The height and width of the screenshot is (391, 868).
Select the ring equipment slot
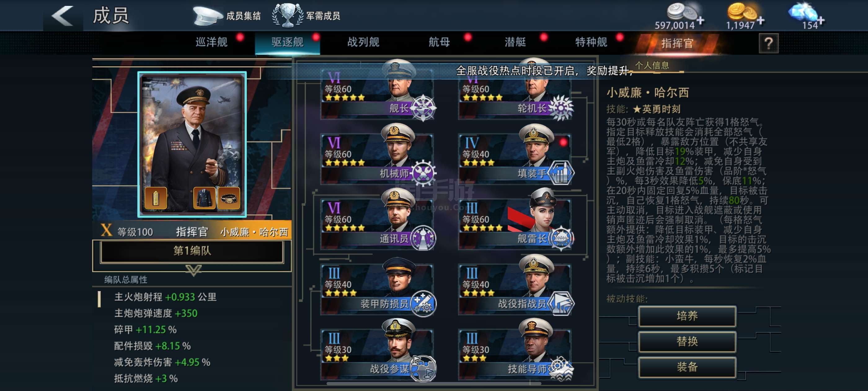point(229,198)
